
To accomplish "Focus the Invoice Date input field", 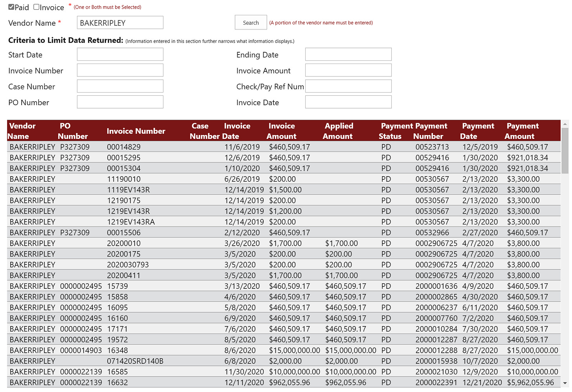I will (348, 102).
